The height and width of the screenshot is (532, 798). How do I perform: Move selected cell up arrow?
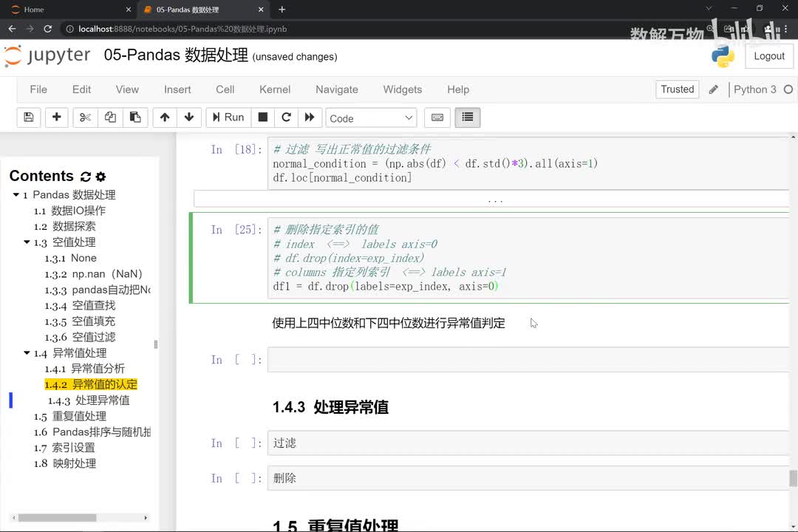164,117
